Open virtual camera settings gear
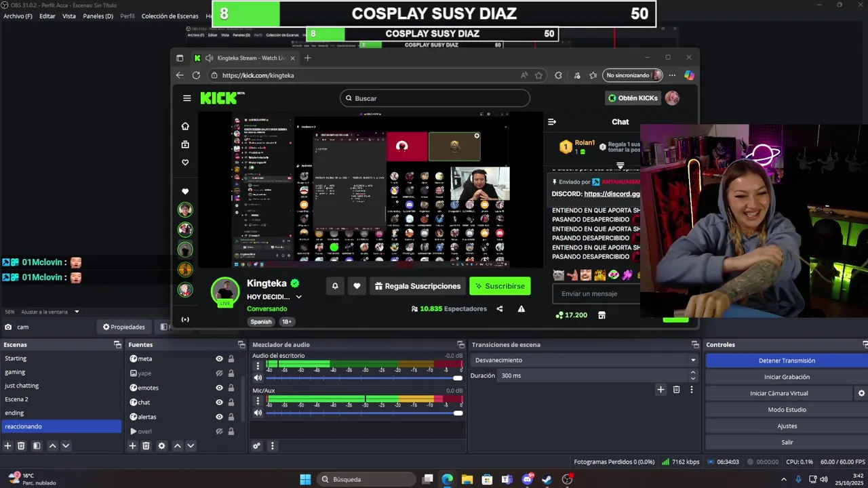The image size is (868, 488). (861, 393)
